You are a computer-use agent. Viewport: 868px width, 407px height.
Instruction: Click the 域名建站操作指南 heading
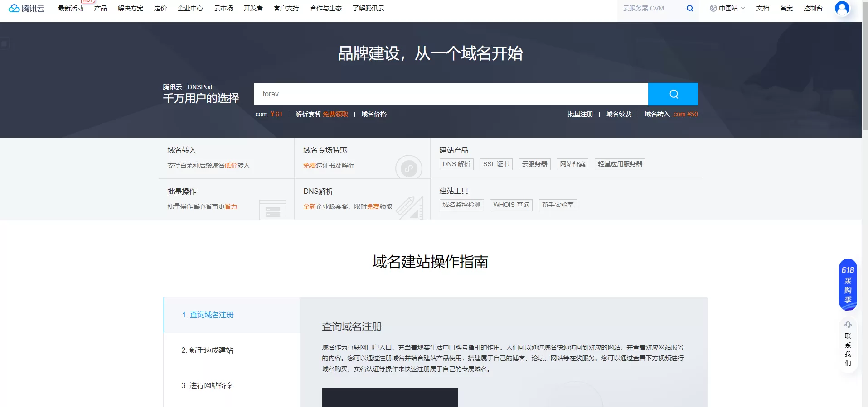click(x=430, y=262)
